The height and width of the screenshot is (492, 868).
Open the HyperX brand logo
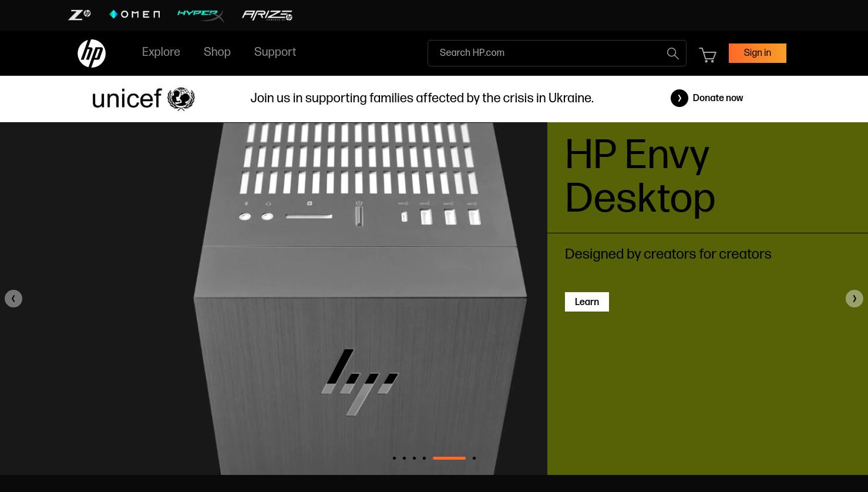(x=201, y=15)
